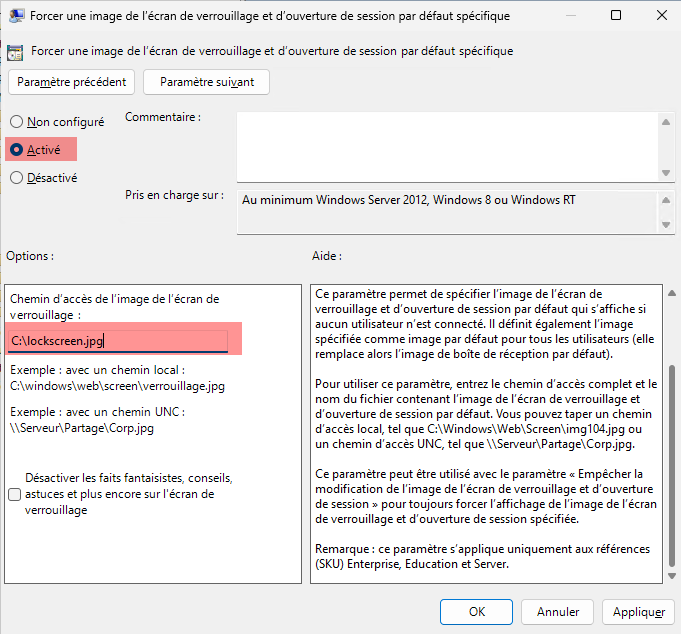
Task: Enable the Désactiver les faits fantaisistes checkbox
Action: (x=14, y=494)
